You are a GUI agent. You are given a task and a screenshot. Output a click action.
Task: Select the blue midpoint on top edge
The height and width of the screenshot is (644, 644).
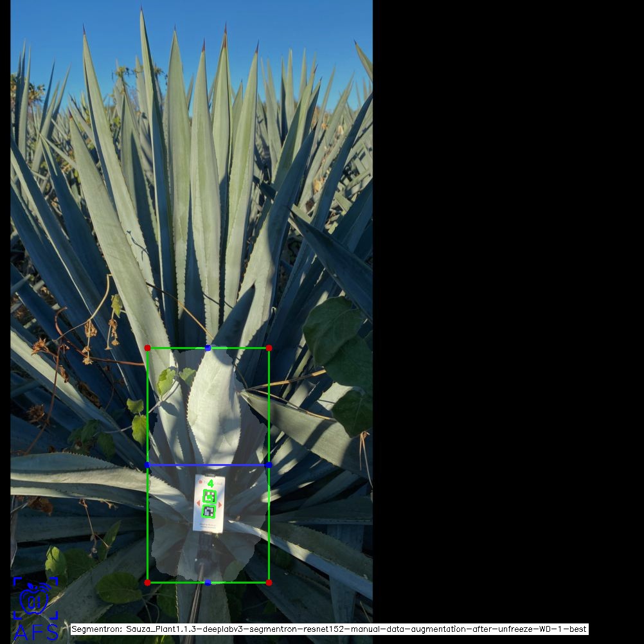coord(208,348)
